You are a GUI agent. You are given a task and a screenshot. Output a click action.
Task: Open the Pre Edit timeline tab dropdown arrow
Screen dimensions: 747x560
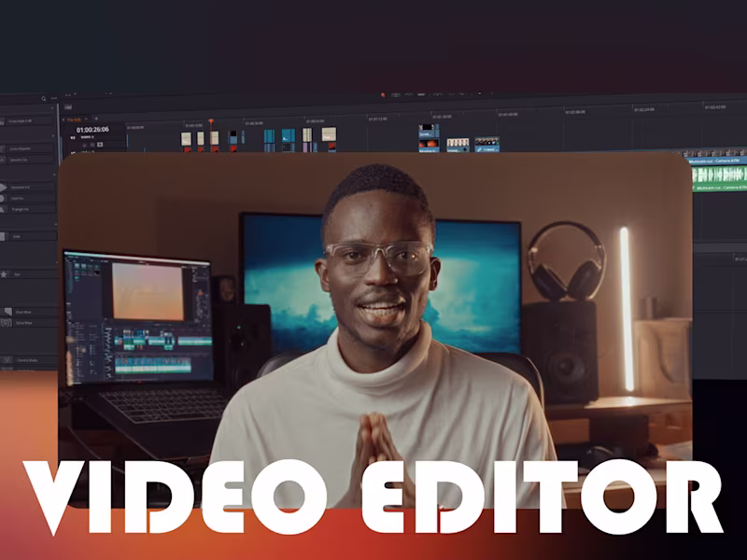(86, 119)
